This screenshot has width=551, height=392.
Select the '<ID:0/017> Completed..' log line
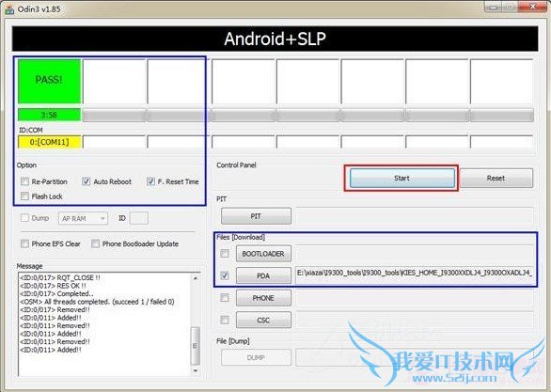pos(56,293)
